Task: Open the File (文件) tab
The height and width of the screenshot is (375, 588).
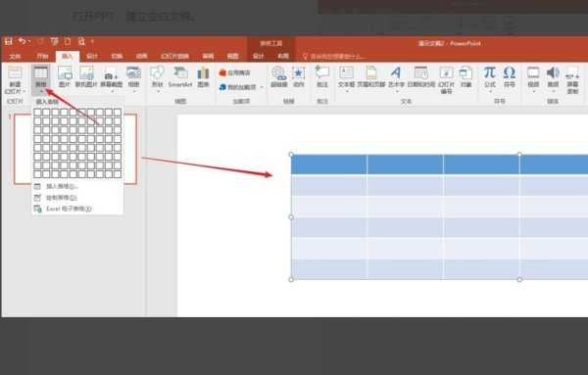Action: tap(15, 56)
